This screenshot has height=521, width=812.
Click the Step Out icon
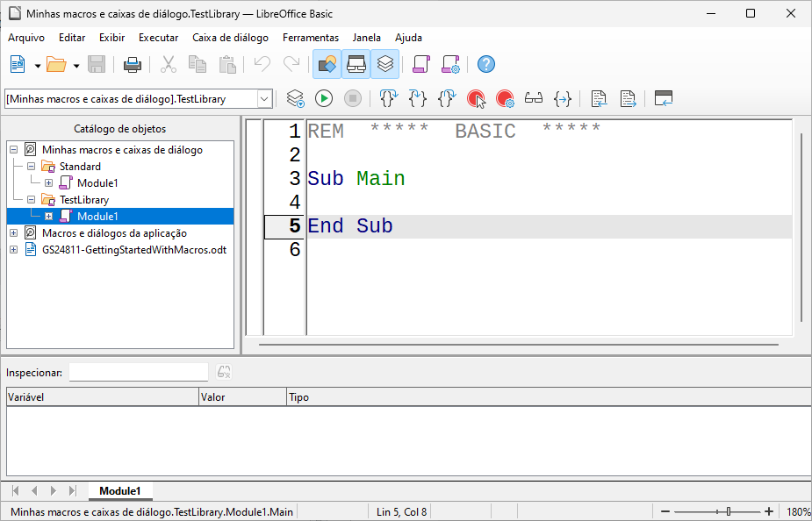point(447,98)
